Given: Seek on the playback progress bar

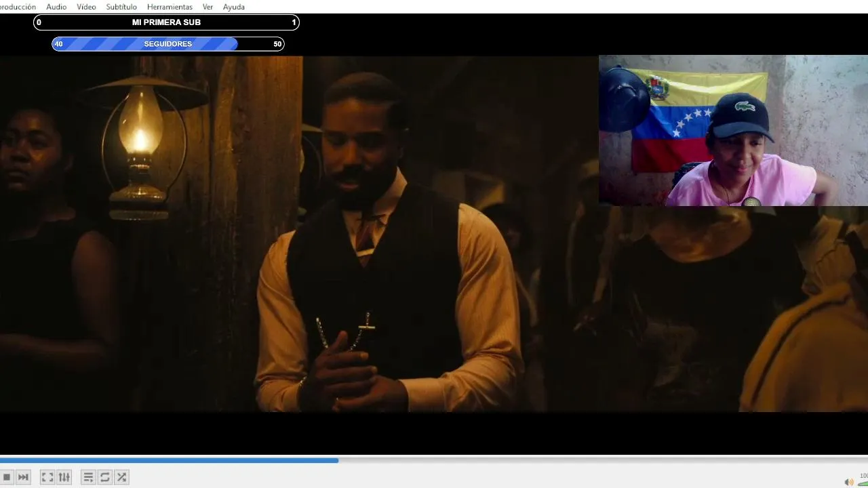Looking at the screenshot, I should coord(434,460).
